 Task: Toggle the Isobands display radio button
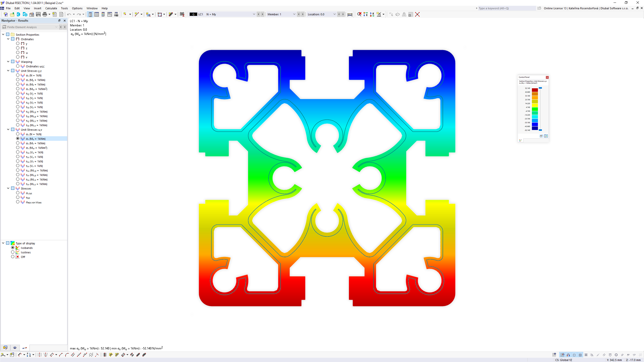(13, 248)
